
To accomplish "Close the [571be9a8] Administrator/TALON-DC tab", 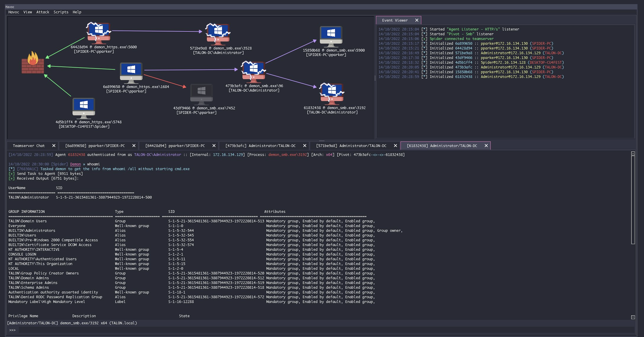I will click(395, 145).
